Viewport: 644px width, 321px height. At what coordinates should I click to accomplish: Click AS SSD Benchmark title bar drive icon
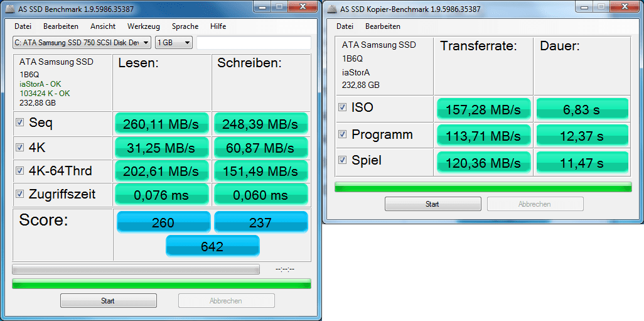pyautogui.click(x=9, y=8)
